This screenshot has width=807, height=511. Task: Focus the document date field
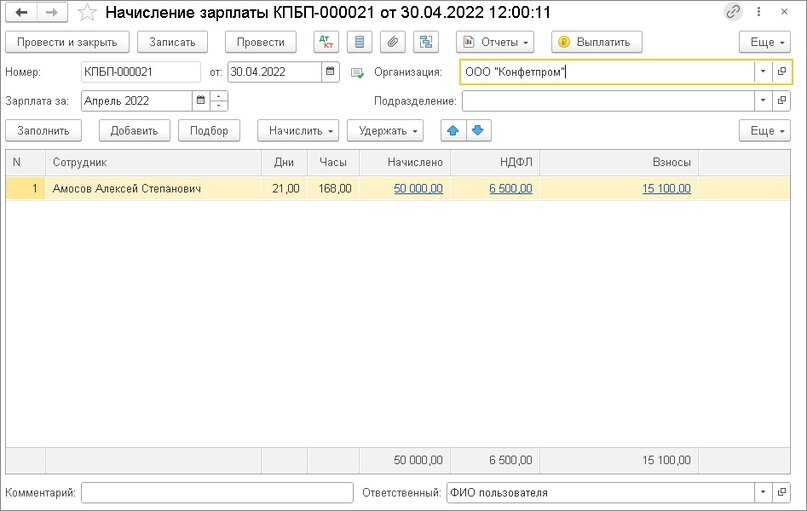(275, 72)
